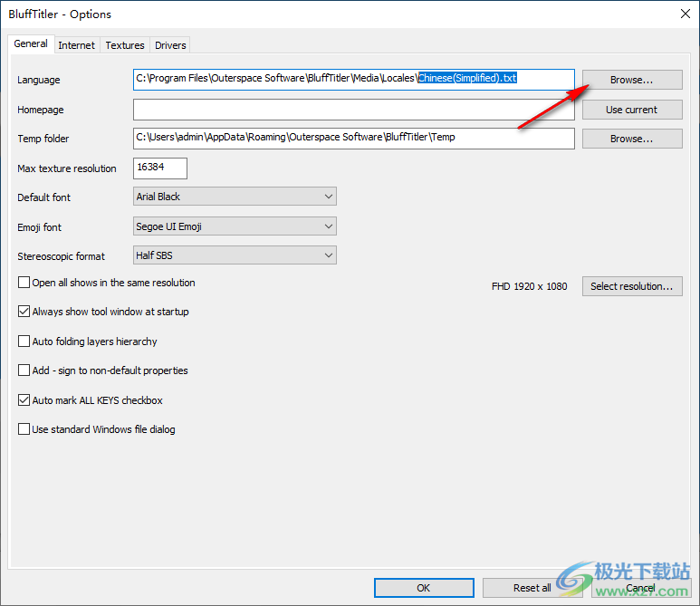Click Select resolution button
The width and height of the screenshot is (700, 606).
click(632, 286)
